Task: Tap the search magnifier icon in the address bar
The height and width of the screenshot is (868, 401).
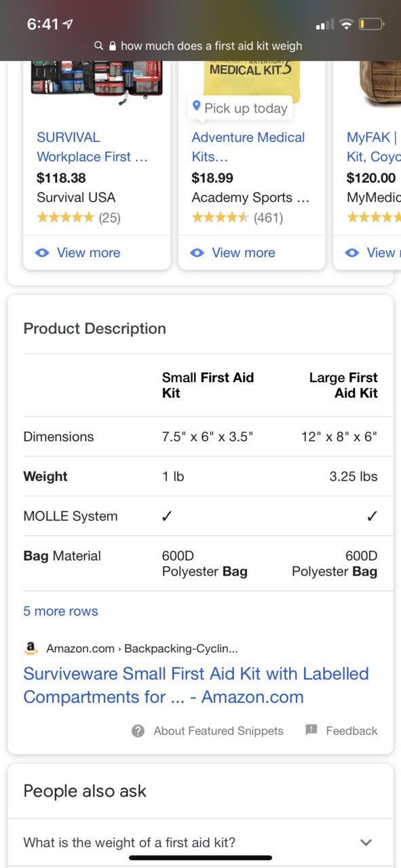Action: coord(99,46)
